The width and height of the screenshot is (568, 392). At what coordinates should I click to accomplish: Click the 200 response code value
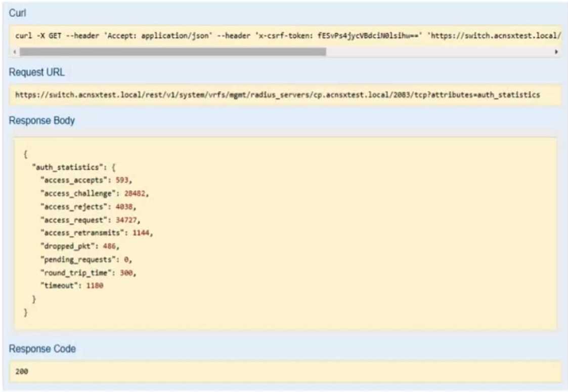22,371
